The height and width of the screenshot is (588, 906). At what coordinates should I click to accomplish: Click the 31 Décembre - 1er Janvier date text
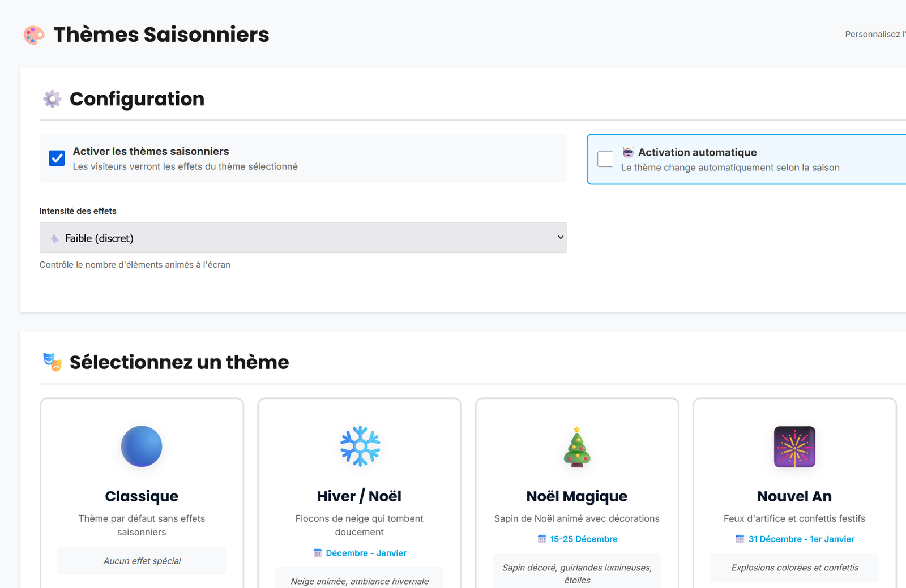[x=801, y=539]
